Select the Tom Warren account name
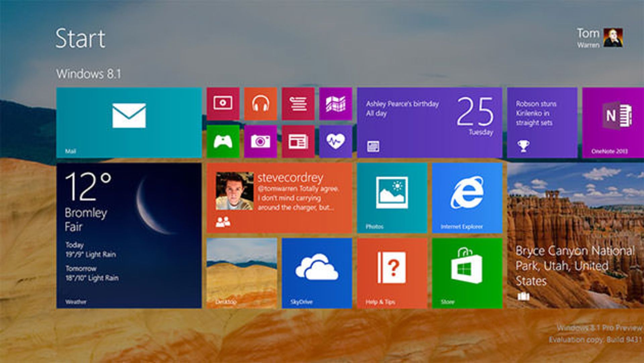Screen dimensions: 644x363 click(x=590, y=37)
